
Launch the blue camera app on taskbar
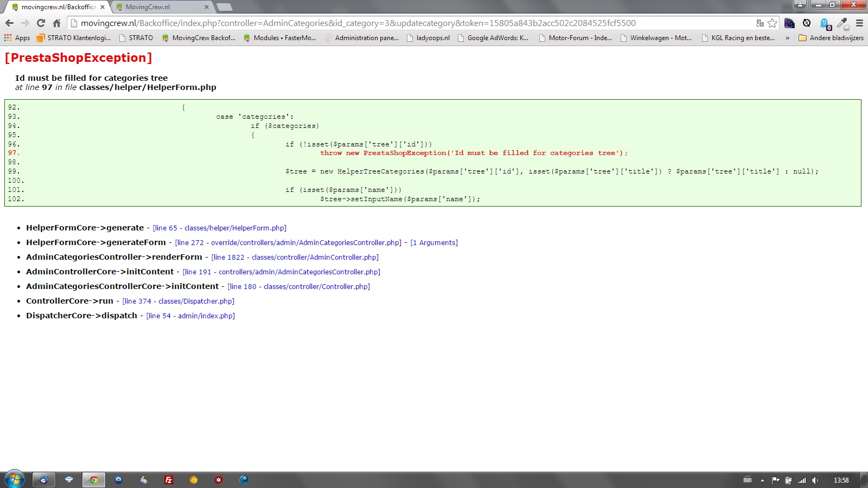click(119, 480)
